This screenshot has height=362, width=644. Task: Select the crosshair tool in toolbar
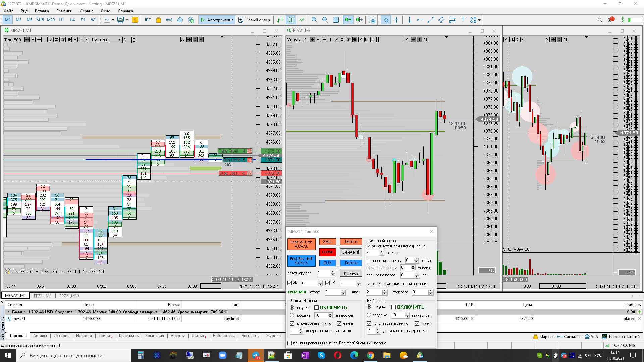[x=396, y=20]
